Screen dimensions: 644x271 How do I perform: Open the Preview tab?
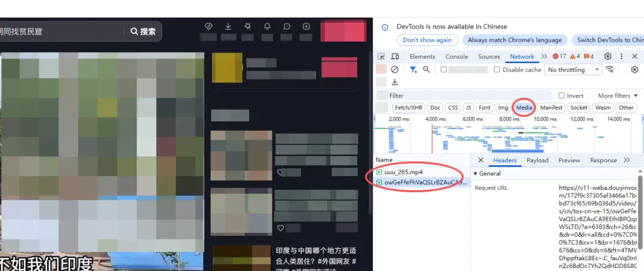coord(569,160)
